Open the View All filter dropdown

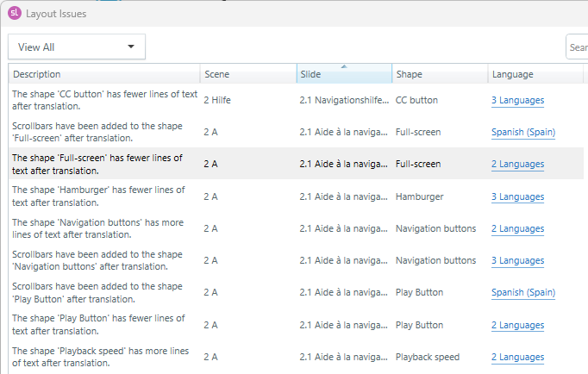pos(77,47)
